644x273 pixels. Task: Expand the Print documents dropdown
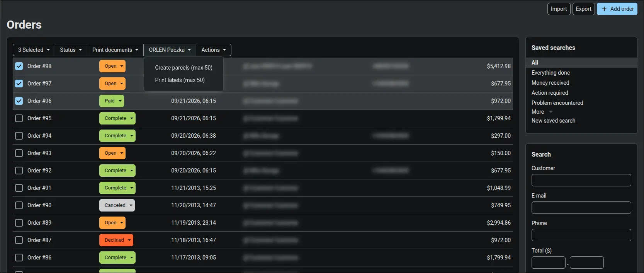coord(115,50)
